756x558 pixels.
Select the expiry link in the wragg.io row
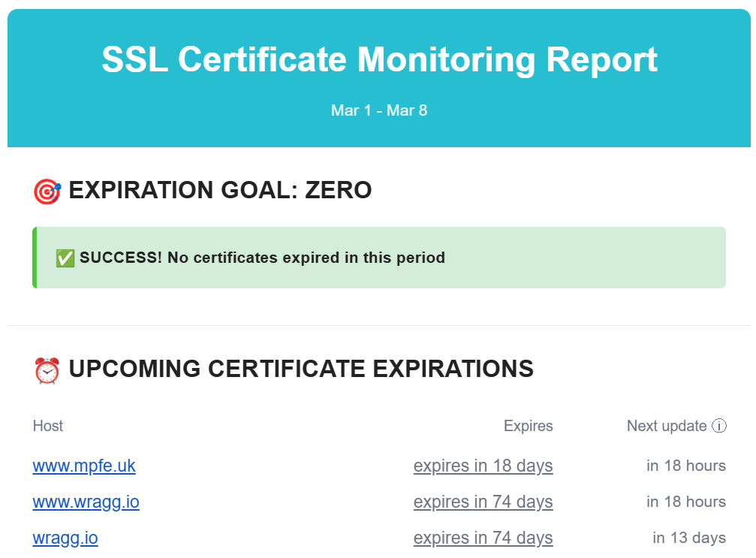483,538
